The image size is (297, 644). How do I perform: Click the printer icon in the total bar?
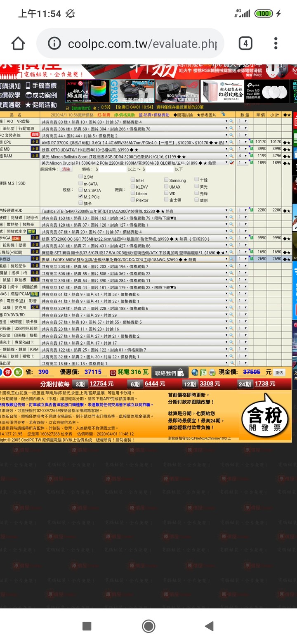coord(212,372)
